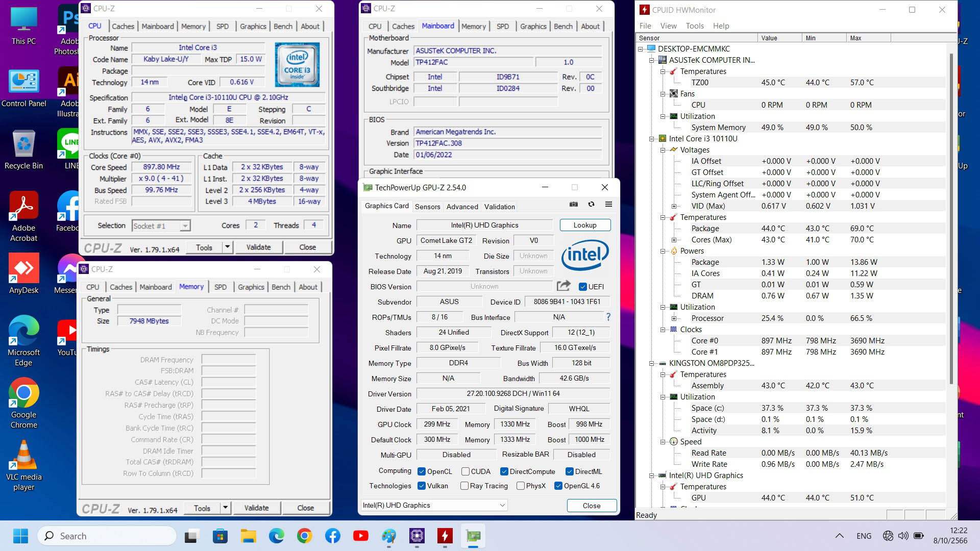Toggle the DirectCompute checkbox
The width and height of the screenshot is (980, 551).
504,471
